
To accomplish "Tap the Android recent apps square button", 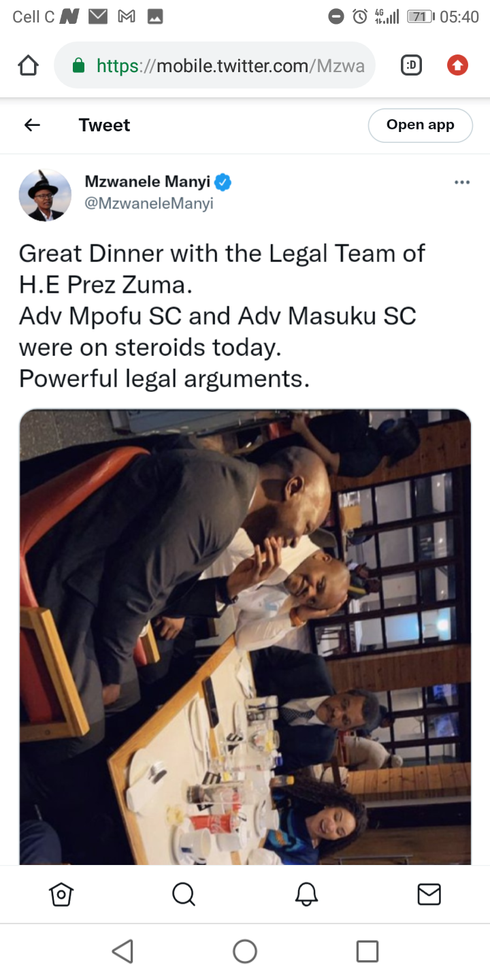I will [367, 951].
